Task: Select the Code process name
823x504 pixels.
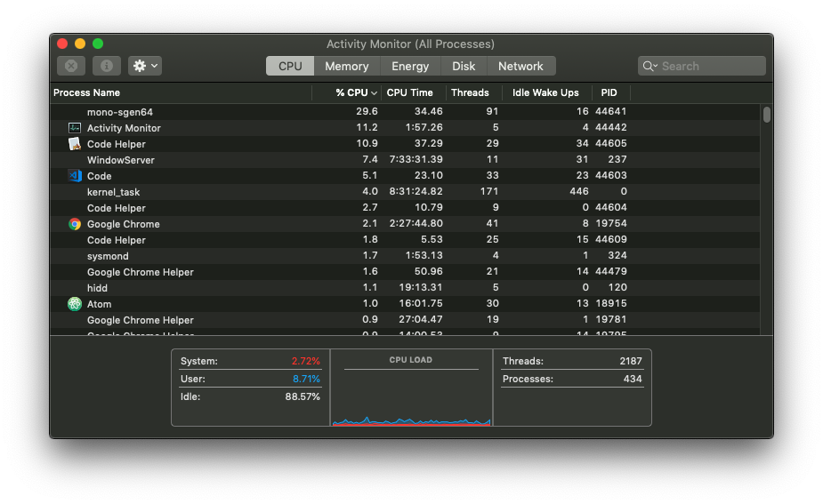Action: 99,176
